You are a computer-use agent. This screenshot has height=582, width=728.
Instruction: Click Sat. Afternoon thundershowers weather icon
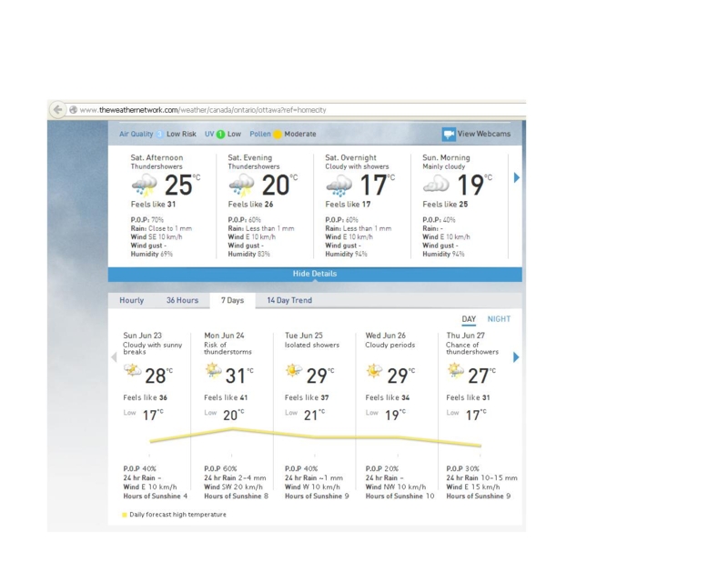(x=144, y=186)
